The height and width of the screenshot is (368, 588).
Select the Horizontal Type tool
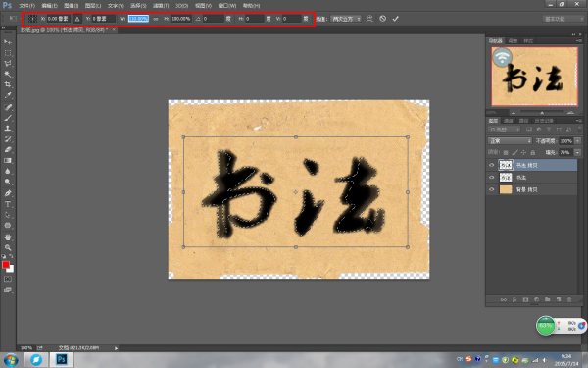coord(8,204)
